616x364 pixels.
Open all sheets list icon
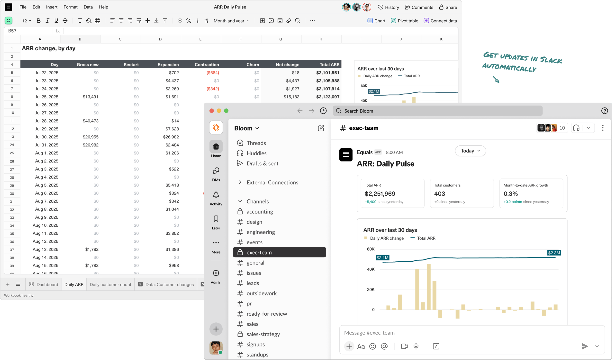click(18, 284)
